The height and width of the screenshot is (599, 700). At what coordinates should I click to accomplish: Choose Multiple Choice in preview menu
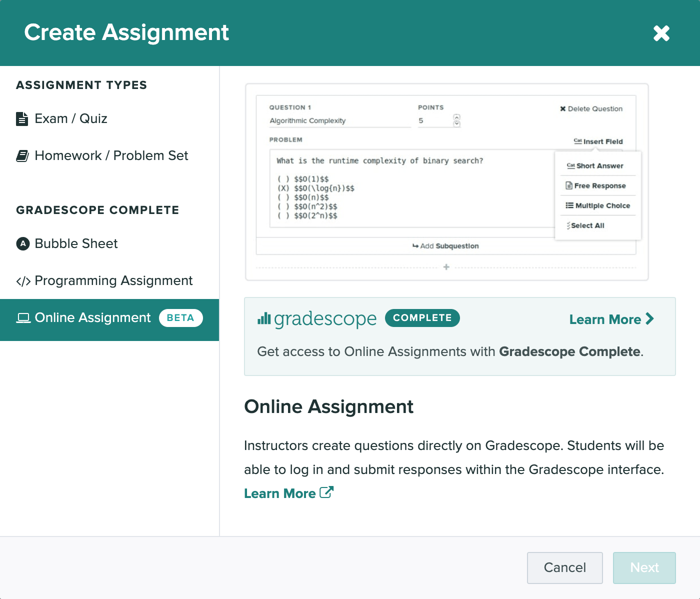click(x=598, y=205)
